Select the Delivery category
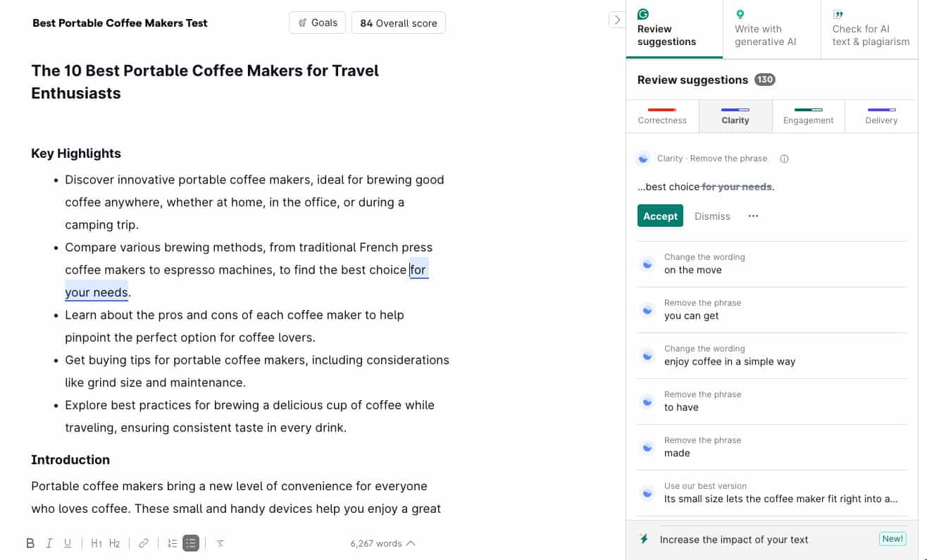Screen dimensions: 927x560 (x=881, y=116)
